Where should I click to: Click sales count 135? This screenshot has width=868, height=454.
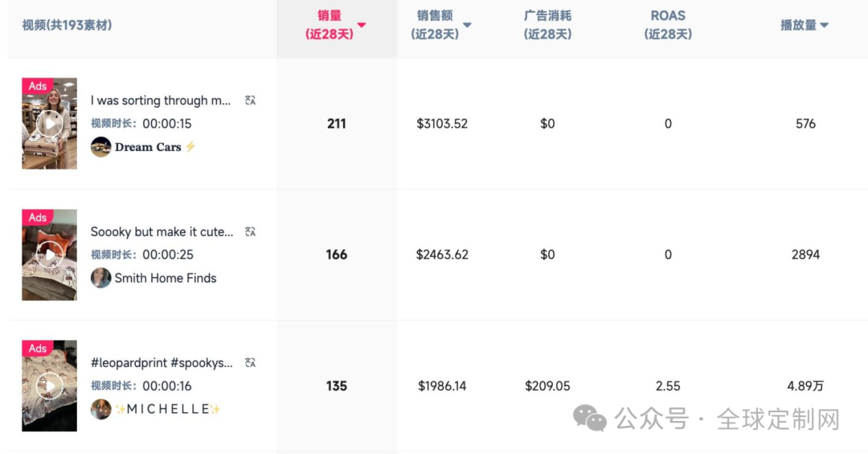point(337,386)
